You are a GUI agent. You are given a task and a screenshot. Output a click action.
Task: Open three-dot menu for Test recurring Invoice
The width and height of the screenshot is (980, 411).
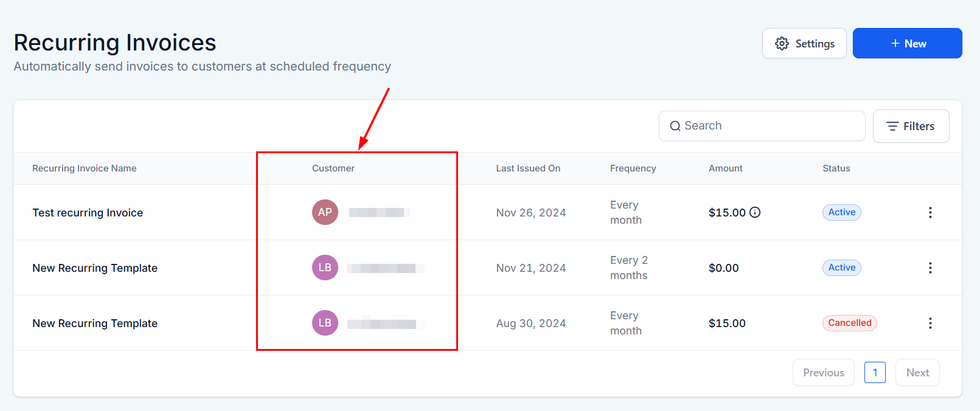pos(930,212)
